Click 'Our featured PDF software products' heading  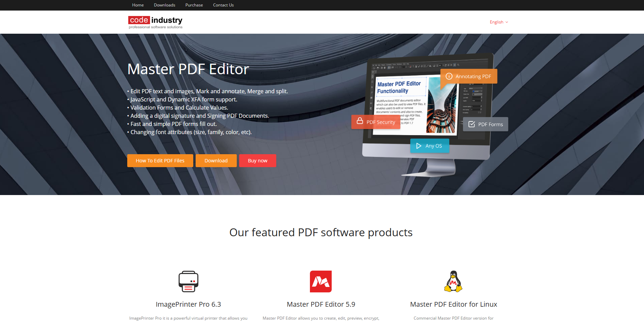pos(321,232)
